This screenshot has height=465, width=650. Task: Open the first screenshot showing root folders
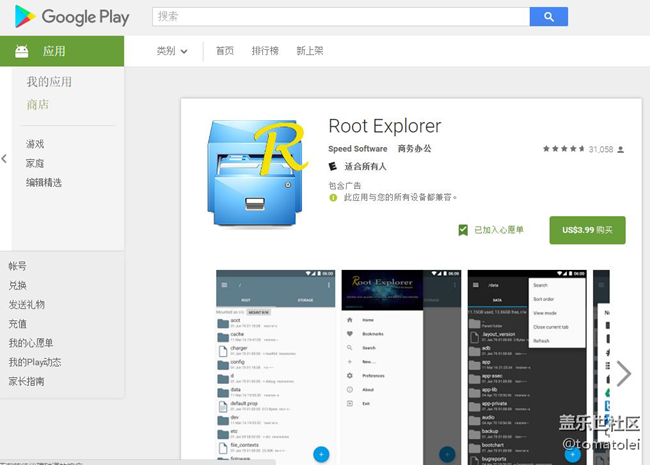(x=276, y=367)
